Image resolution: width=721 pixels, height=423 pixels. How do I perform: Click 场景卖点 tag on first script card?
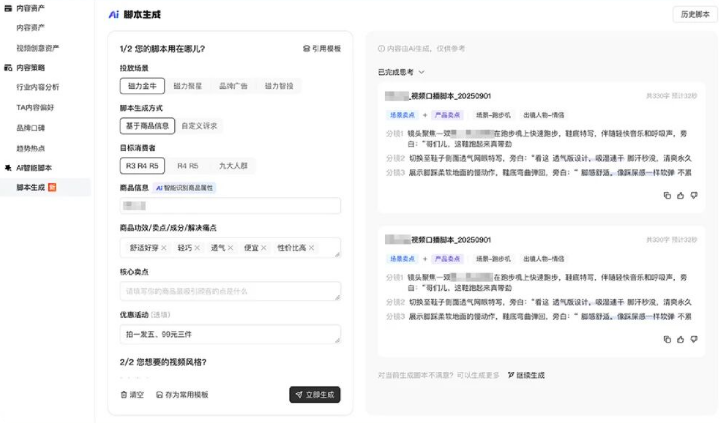point(402,115)
